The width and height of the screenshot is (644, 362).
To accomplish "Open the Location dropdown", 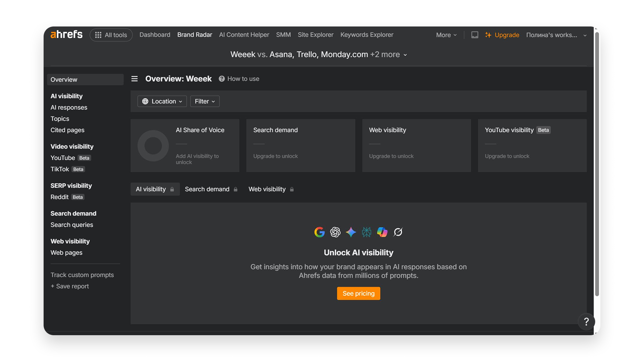I will (x=162, y=101).
